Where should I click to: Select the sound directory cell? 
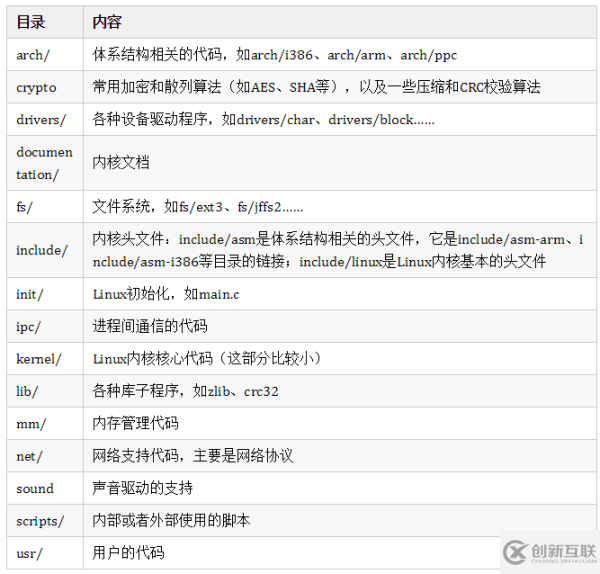[45, 488]
